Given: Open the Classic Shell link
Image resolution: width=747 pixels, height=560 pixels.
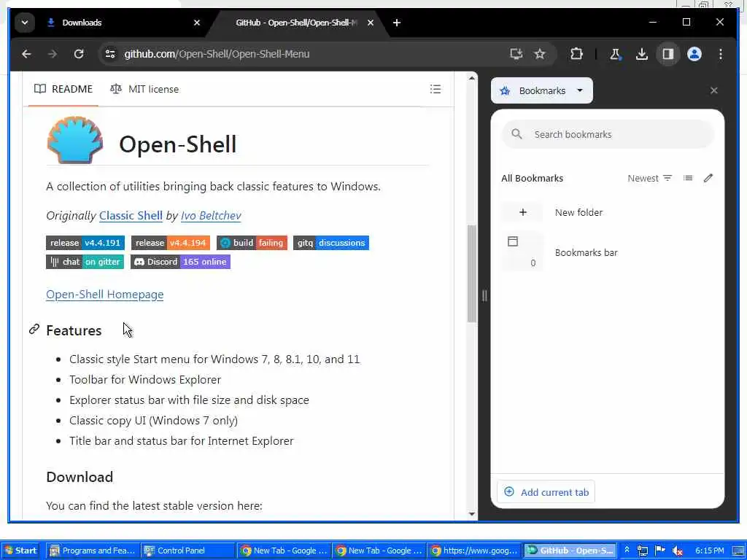Looking at the screenshot, I should [x=131, y=216].
